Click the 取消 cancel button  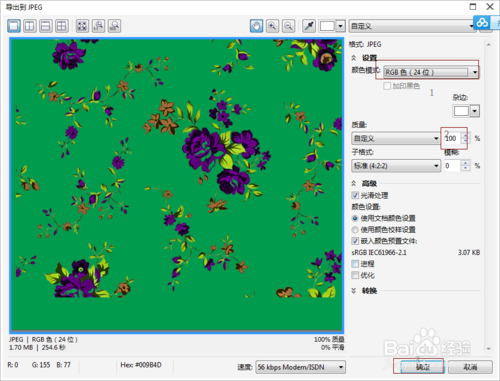pos(470,367)
